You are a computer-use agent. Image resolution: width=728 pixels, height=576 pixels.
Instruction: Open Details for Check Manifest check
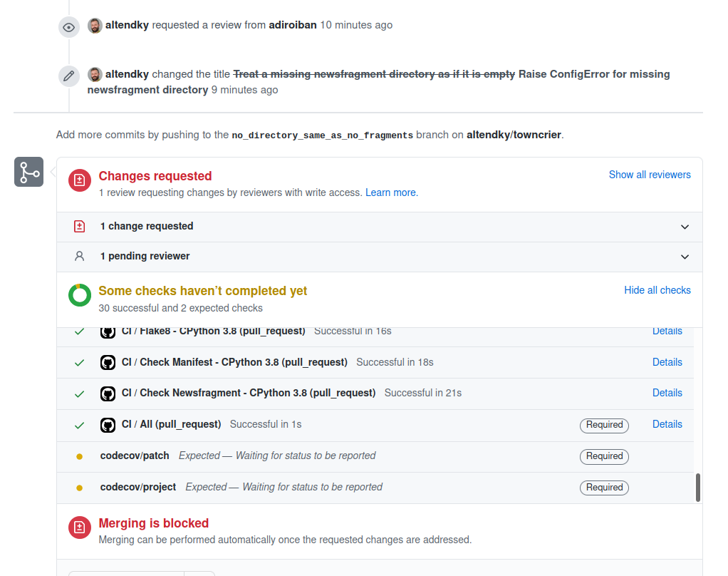667,362
